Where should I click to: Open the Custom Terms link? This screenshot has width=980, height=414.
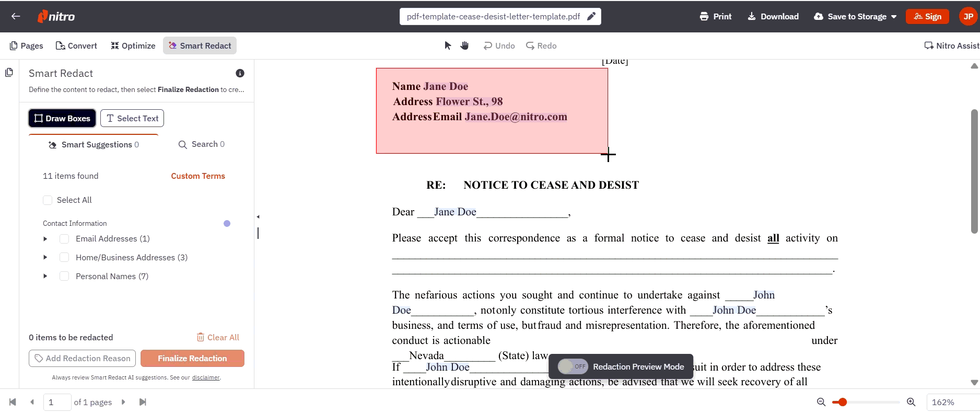pyautogui.click(x=198, y=176)
